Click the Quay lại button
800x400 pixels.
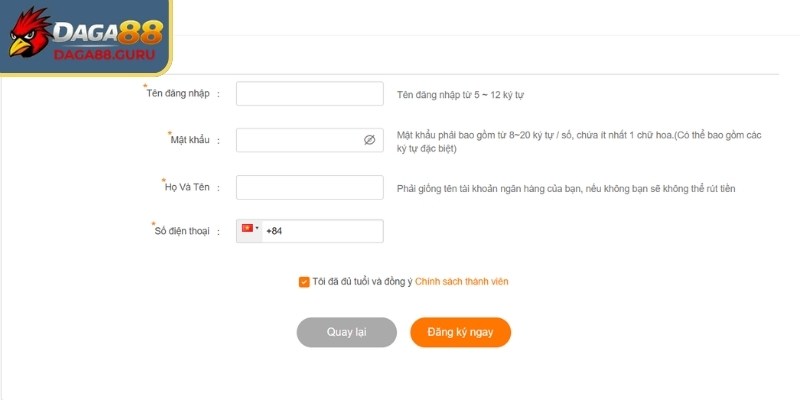pyautogui.click(x=346, y=332)
